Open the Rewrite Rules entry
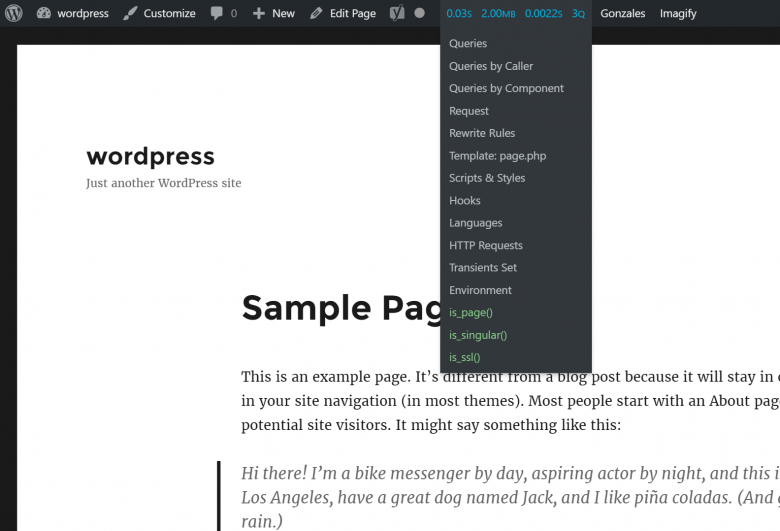 point(482,133)
